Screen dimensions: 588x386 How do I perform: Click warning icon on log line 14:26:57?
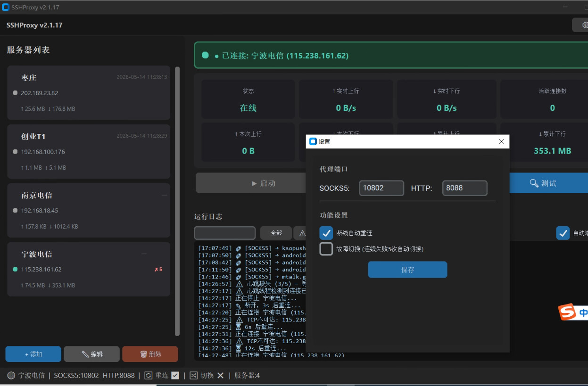[239, 284]
